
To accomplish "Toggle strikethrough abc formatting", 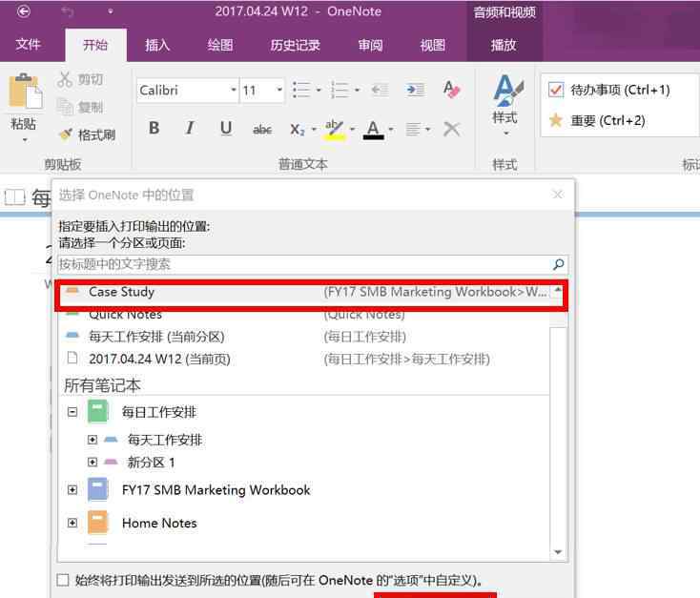I will tap(262, 130).
